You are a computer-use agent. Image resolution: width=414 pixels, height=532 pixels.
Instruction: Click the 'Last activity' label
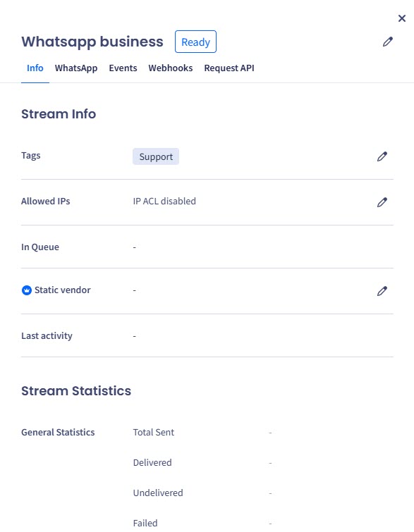pos(47,336)
